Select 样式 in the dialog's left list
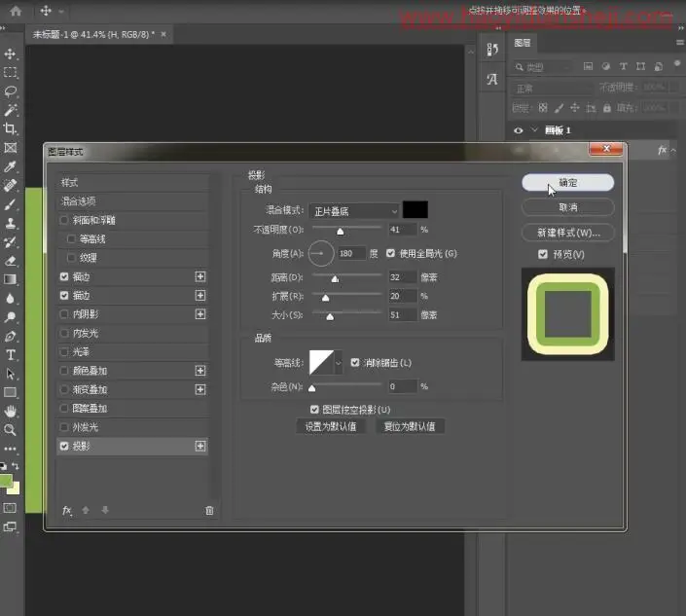The width and height of the screenshot is (686, 616). [x=132, y=182]
